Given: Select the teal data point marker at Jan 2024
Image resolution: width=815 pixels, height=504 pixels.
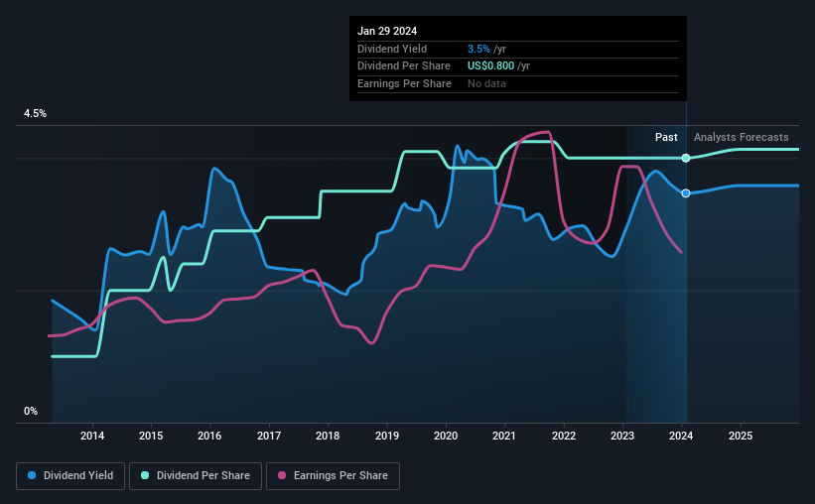Looking at the screenshot, I should click(686, 158).
